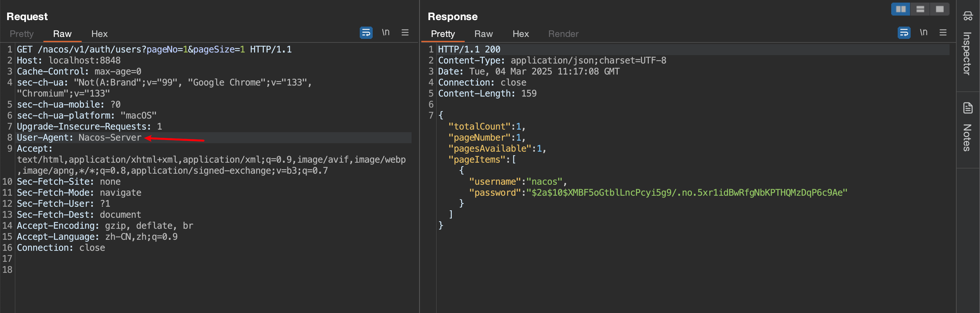Switch to side-by-side layout view

coord(901,9)
